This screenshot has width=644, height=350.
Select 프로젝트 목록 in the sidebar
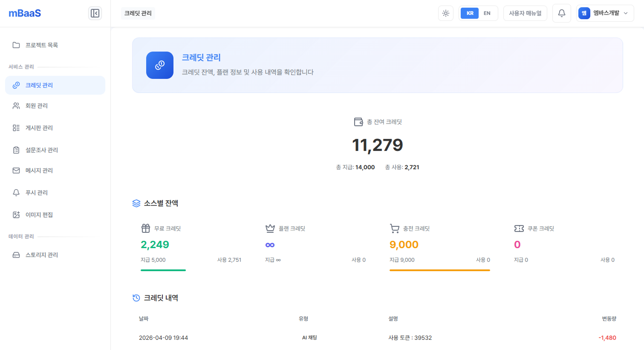point(41,44)
